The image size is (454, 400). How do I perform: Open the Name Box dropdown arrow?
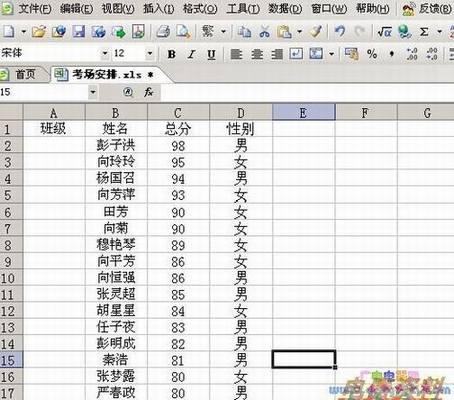[93, 92]
